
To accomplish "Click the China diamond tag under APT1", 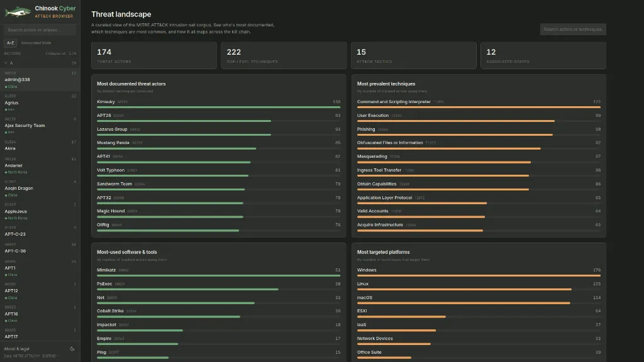I will click(11, 275).
